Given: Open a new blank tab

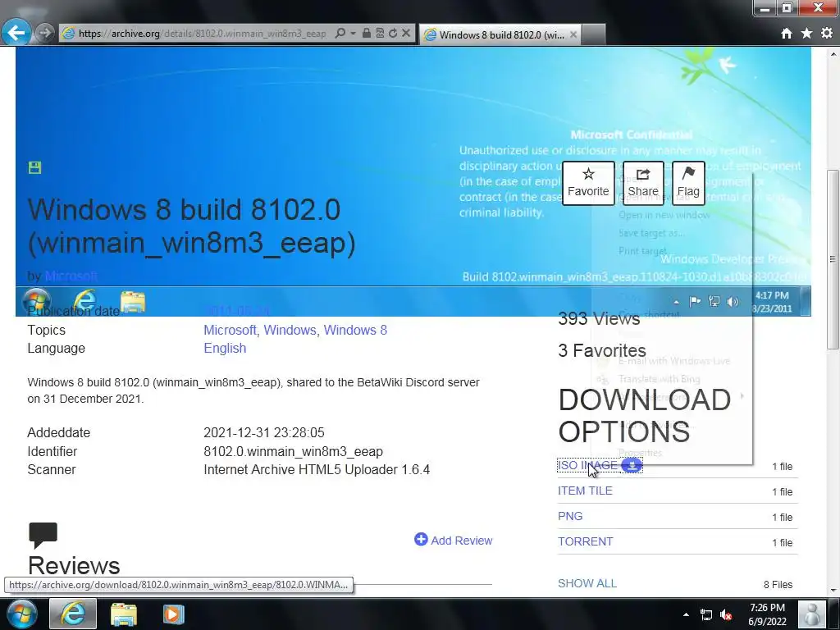Looking at the screenshot, I should click(x=594, y=34).
